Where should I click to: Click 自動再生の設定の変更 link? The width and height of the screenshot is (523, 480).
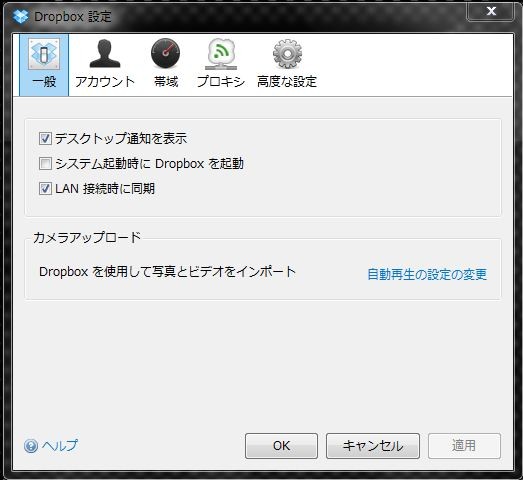tap(427, 274)
